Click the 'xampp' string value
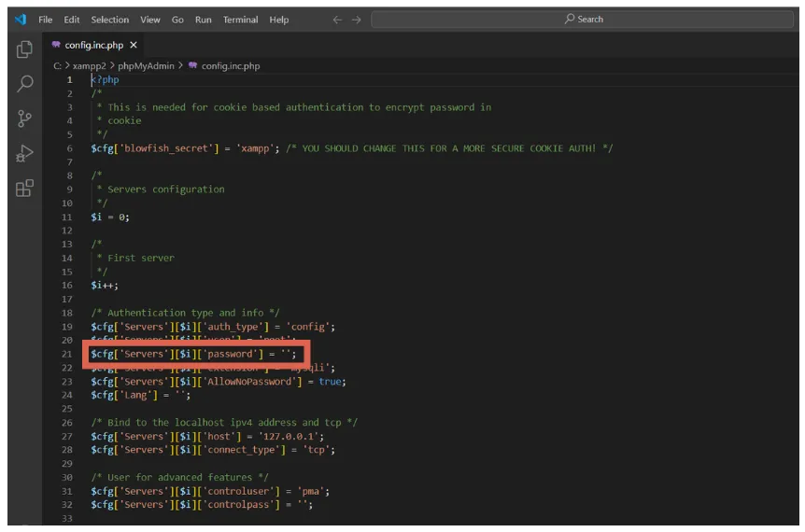805x532 pixels. tap(255, 148)
